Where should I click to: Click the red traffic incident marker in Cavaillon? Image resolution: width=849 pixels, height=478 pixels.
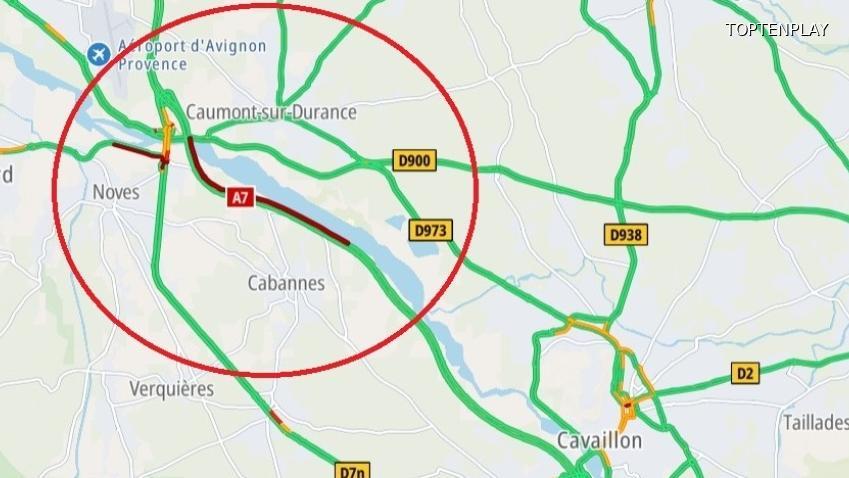pos(628,404)
